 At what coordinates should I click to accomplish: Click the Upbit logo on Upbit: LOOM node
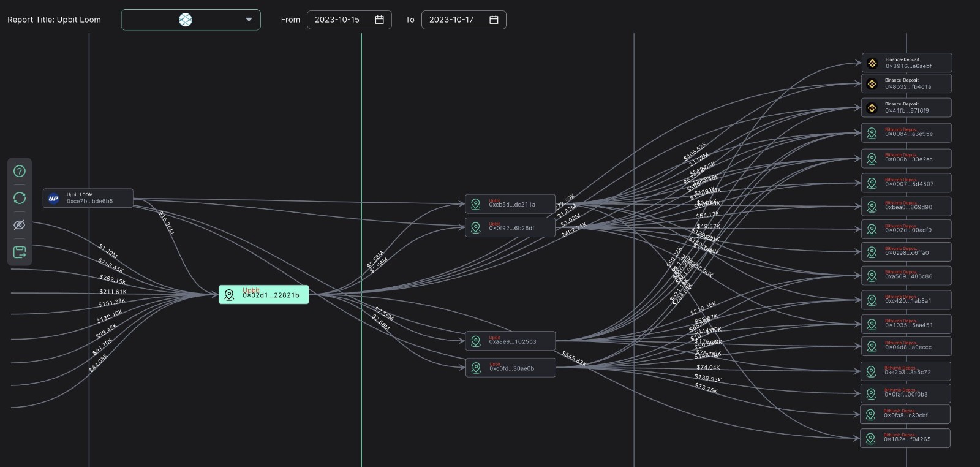53,198
